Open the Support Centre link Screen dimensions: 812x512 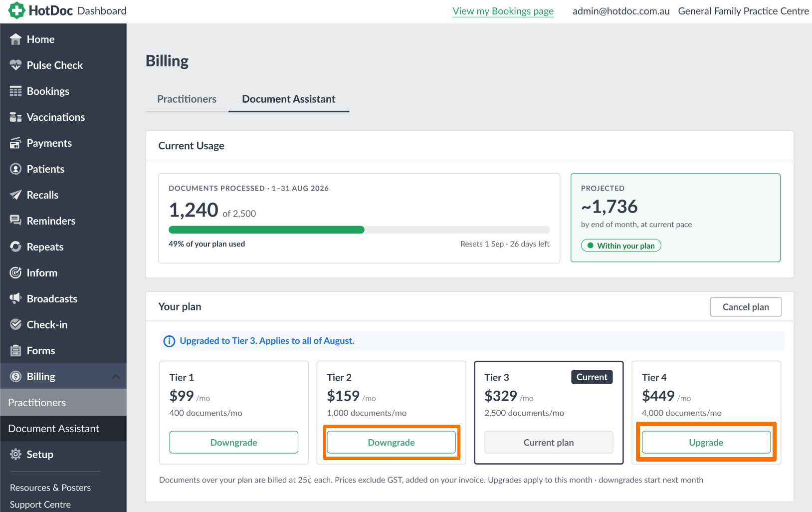[40, 505]
